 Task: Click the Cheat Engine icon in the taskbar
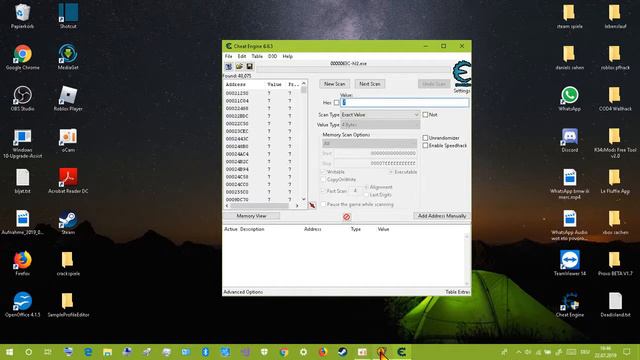pyautogui.click(x=402, y=352)
